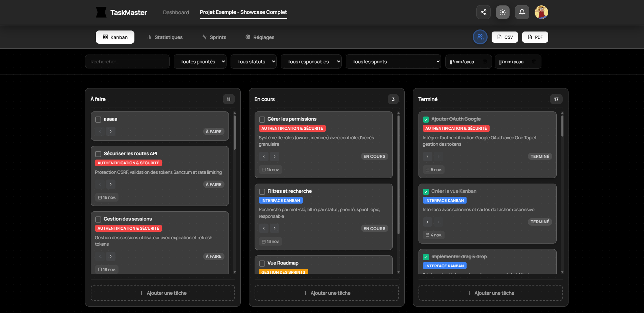Check the checkbox on 'Gérer les permissions'
This screenshot has width=644, height=313.
pos(262,119)
